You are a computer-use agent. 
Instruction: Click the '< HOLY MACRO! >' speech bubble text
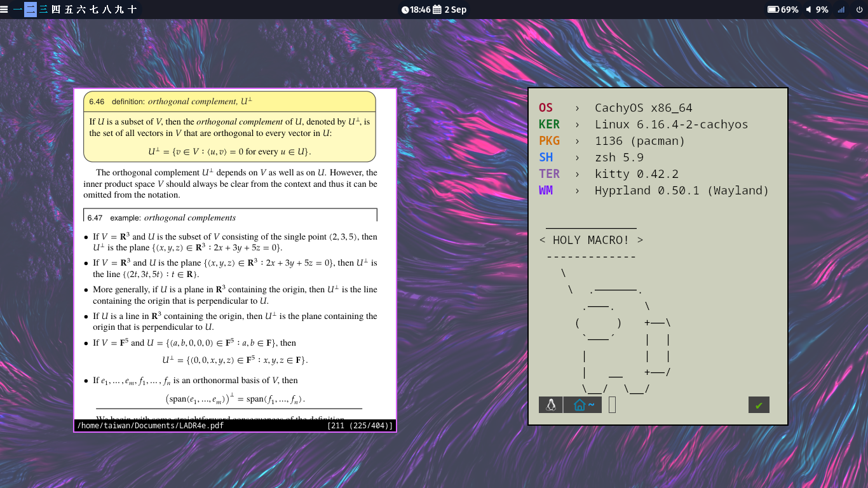coord(591,240)
